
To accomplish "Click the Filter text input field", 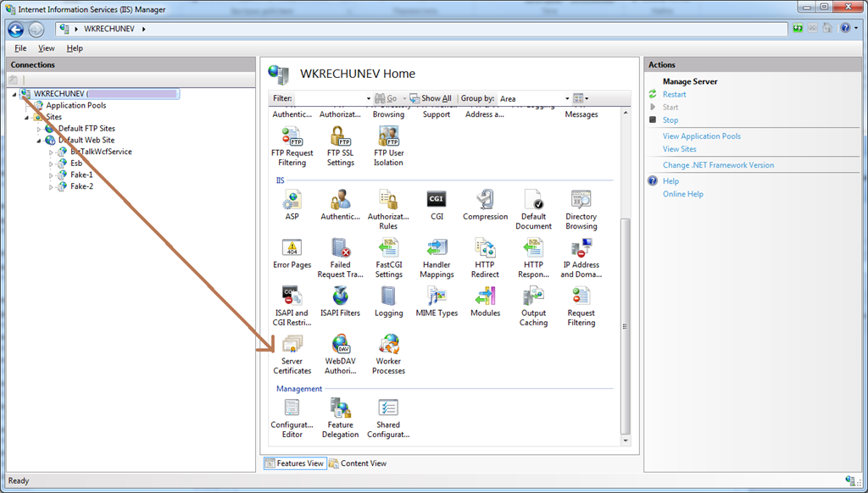I will [329, 98].
